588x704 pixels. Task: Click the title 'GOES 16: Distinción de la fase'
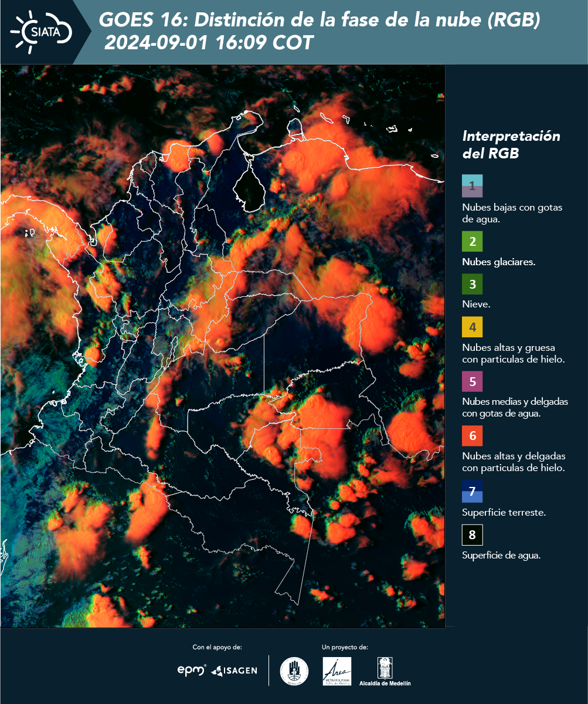click(320, 20)
